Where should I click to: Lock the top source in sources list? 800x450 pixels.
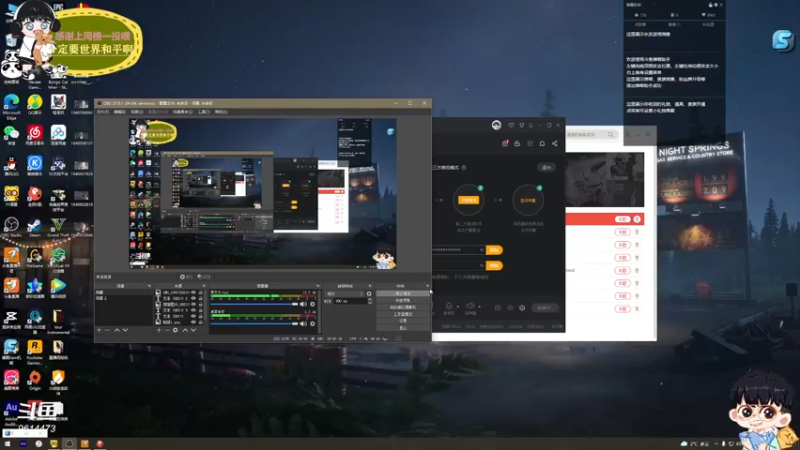point(201,292)
